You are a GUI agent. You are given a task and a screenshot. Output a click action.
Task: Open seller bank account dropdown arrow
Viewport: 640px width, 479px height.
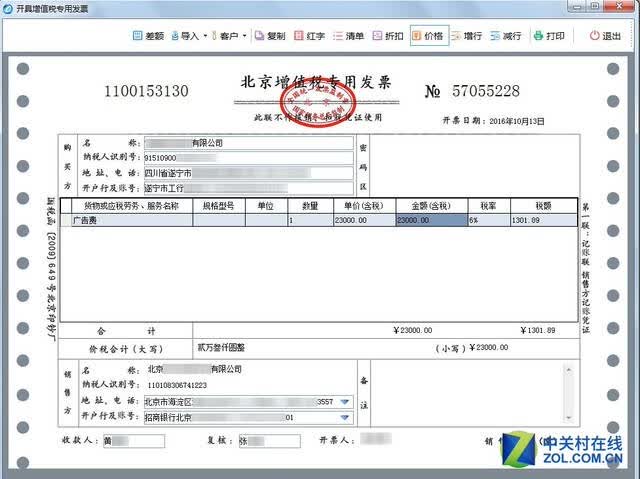click(x=344, y=417)
